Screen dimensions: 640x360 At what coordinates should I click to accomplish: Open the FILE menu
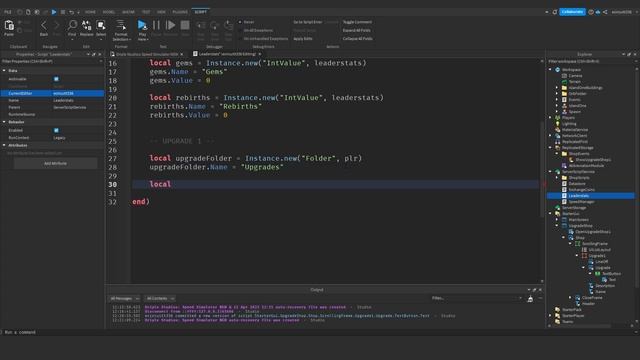(7, 12)
